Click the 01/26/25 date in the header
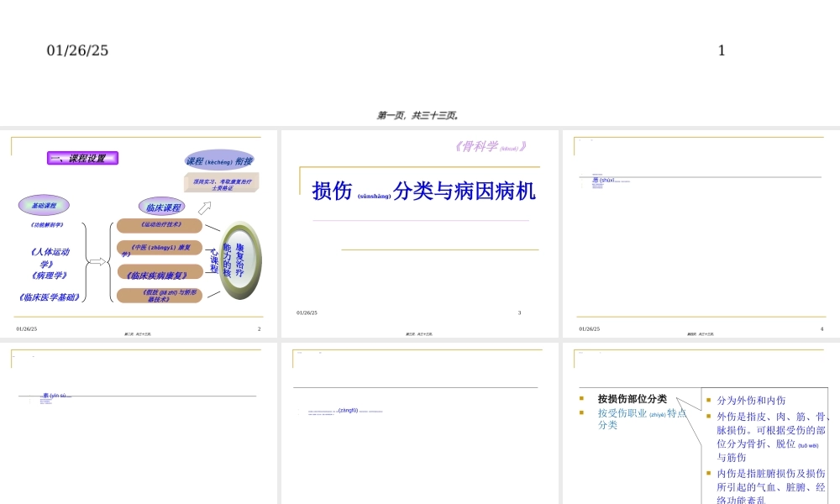Screen dimensions: 840x504 pos(76,50)
